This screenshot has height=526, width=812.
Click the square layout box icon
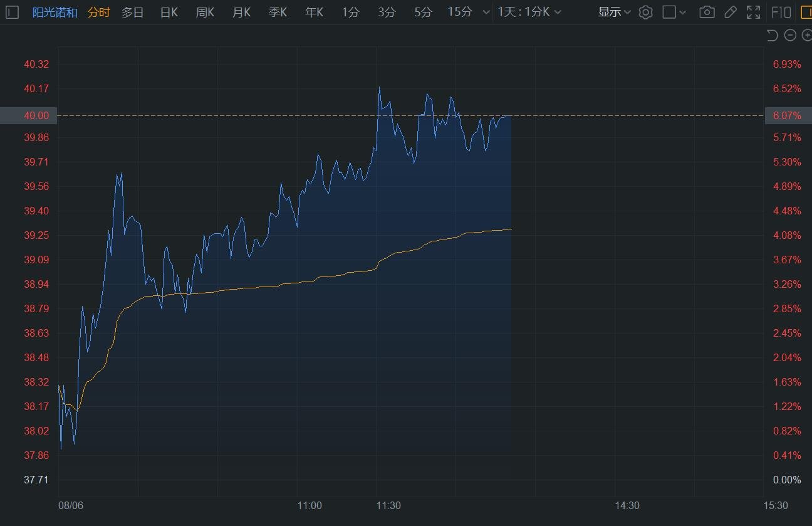pos(669,12)
